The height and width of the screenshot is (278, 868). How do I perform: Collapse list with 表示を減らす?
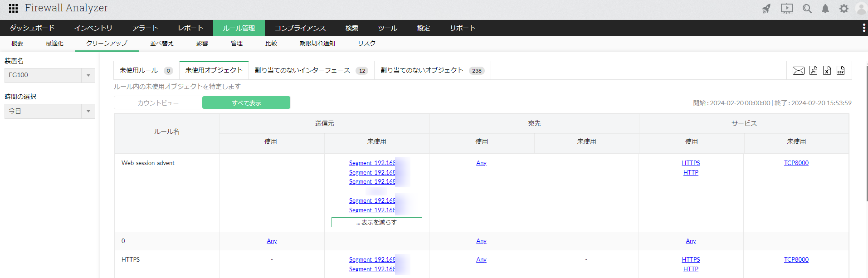376,222
